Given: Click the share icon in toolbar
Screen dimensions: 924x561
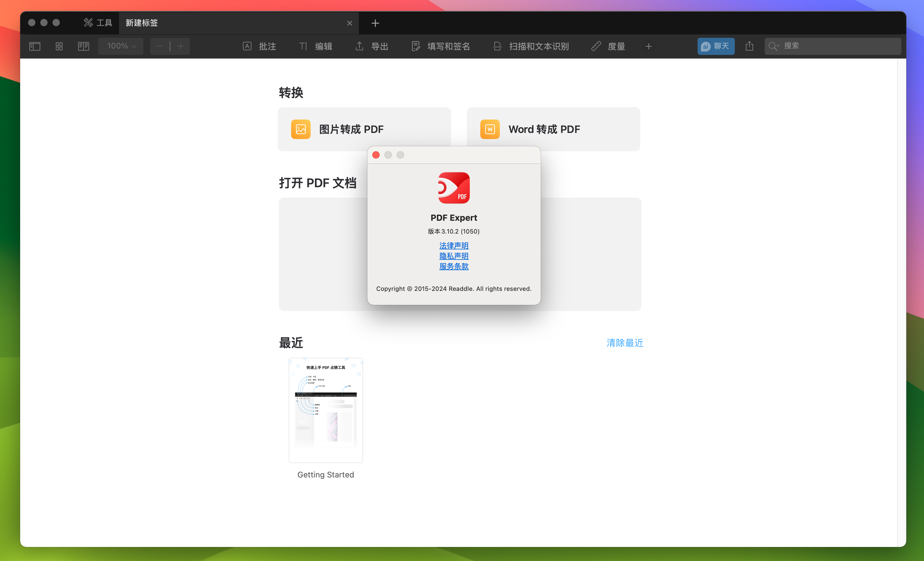Looking at the screenshot, I should click(749, 46).
